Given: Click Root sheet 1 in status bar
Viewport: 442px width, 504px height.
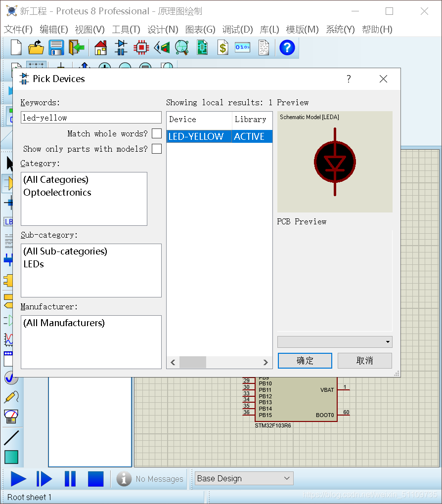Looking at the screenshot, I should [29, 497].
